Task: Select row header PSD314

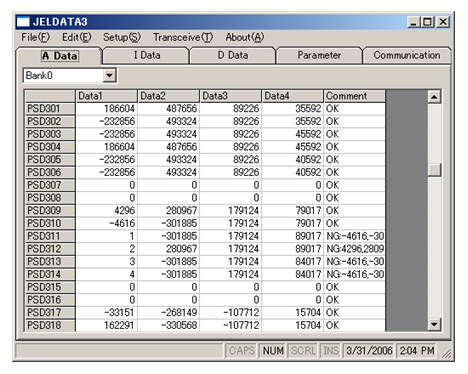Action: 50,274
